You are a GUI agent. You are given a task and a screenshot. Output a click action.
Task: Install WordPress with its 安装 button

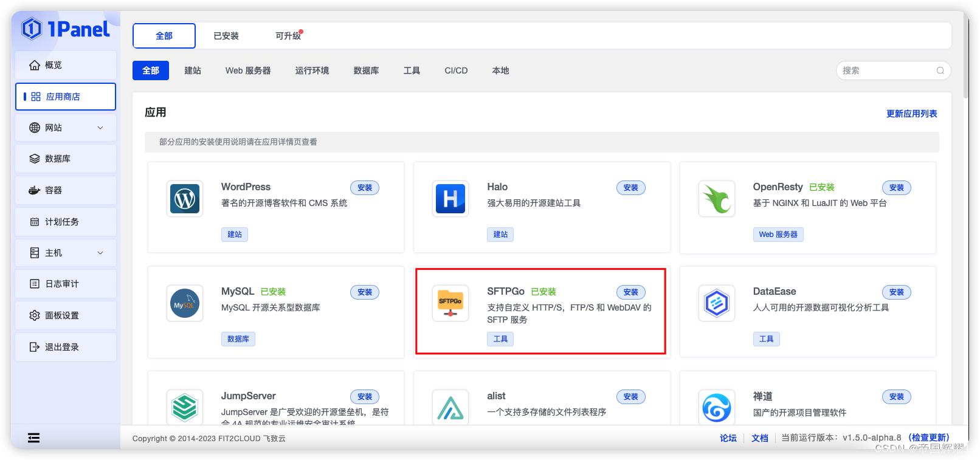click(x=365, y=188)
